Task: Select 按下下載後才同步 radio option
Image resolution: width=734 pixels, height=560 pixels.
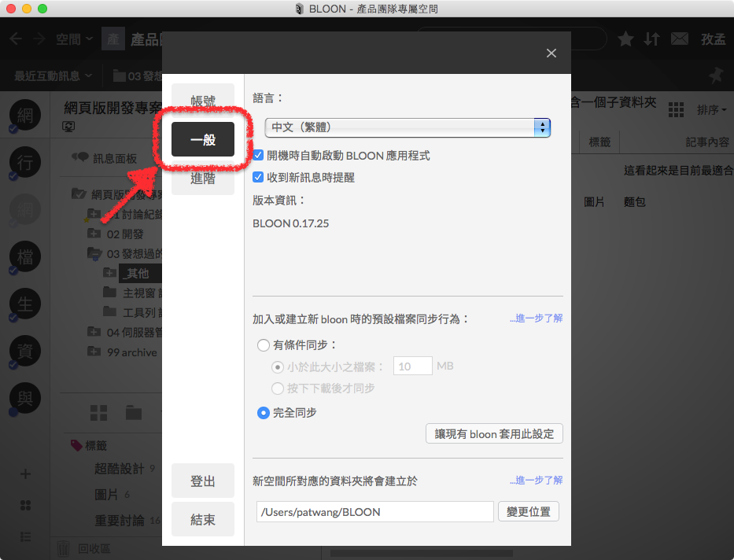Action: point(278,389)
